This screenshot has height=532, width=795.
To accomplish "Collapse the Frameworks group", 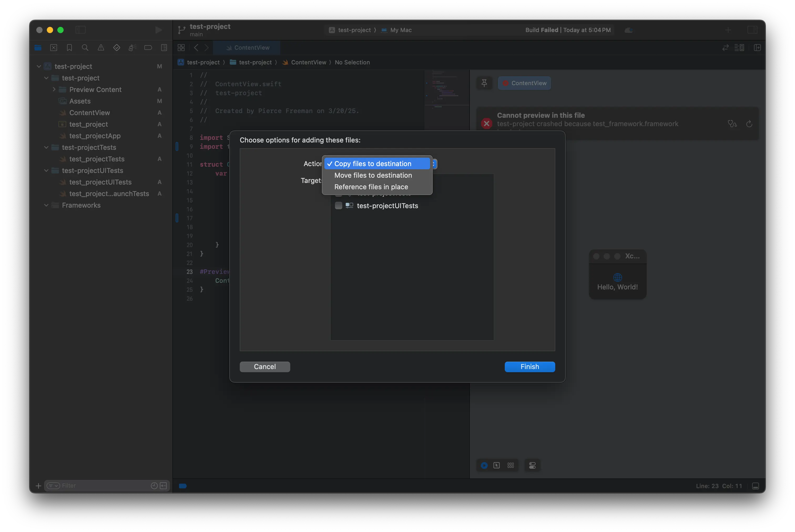I will 46,205.
